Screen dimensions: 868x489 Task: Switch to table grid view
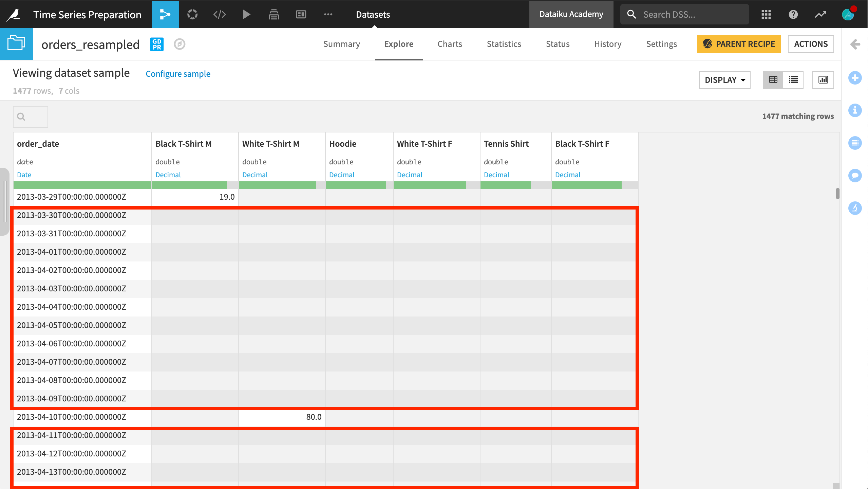point(773,80)
